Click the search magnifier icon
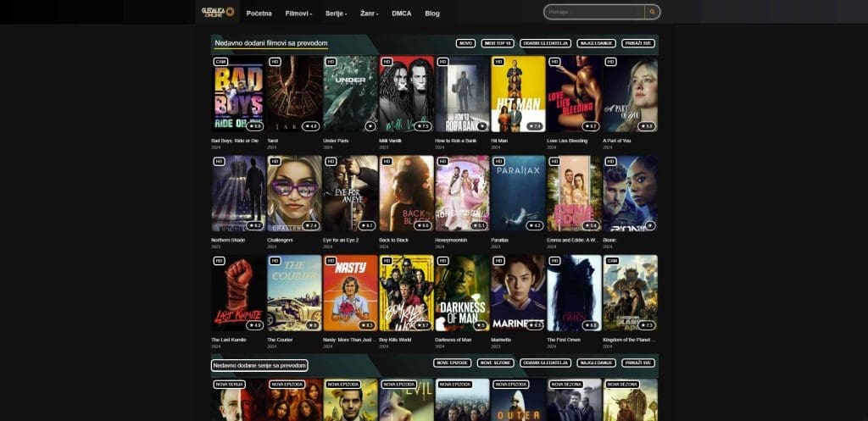The image size is (868, 421). pyautogui.click(x=652, y=12)
